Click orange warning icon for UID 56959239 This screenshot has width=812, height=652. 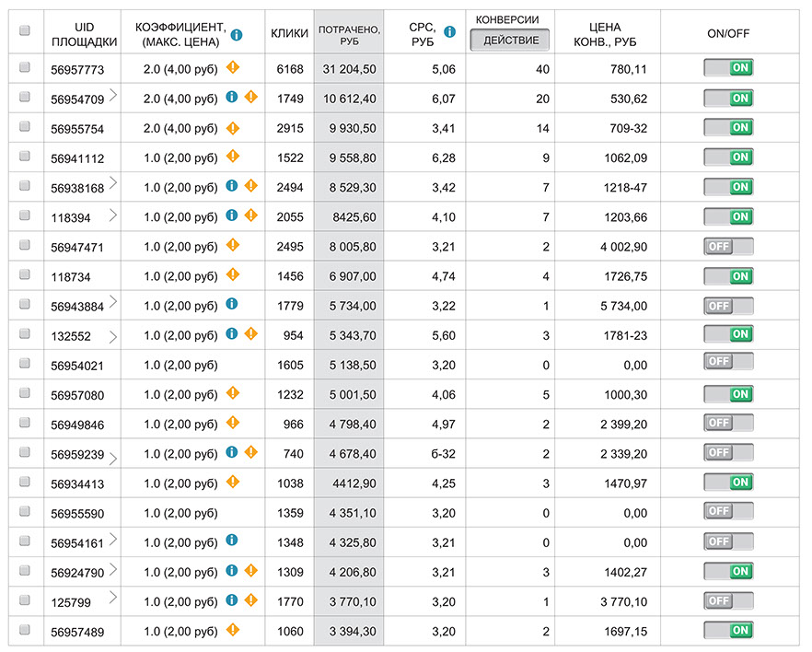point(250,452)
